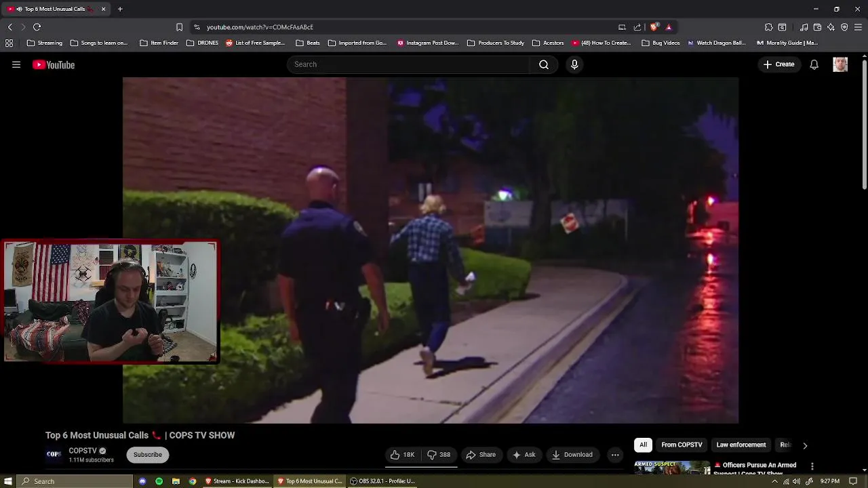Show hidden system tray icons chevron
Viewport: 868px width, 488px height.
click(x=774, y=481)
